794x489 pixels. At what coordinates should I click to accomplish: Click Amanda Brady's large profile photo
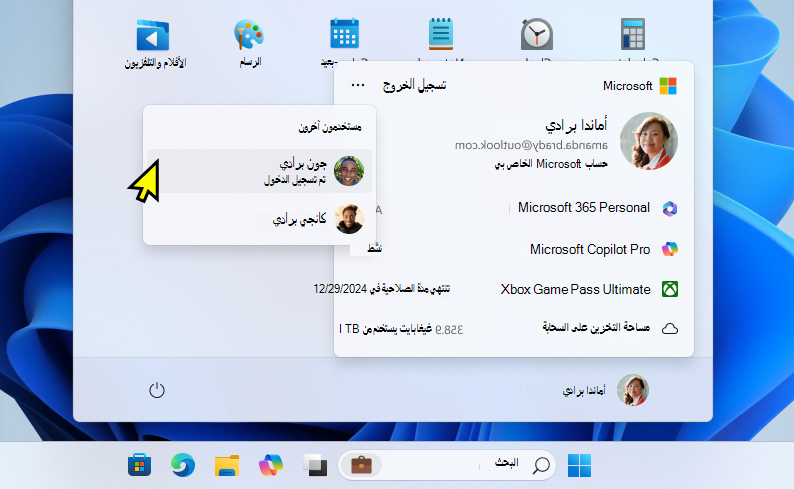click(649, 141)
